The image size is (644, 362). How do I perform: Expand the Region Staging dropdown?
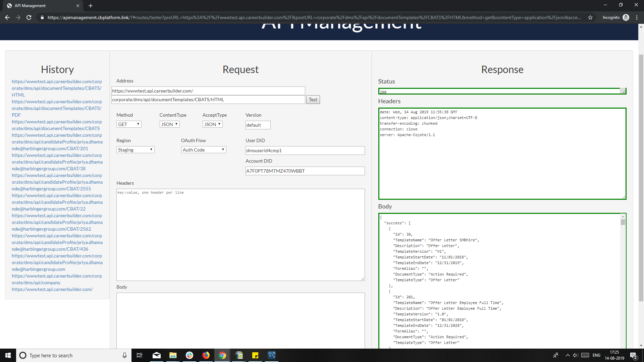[x=135, y=150]
